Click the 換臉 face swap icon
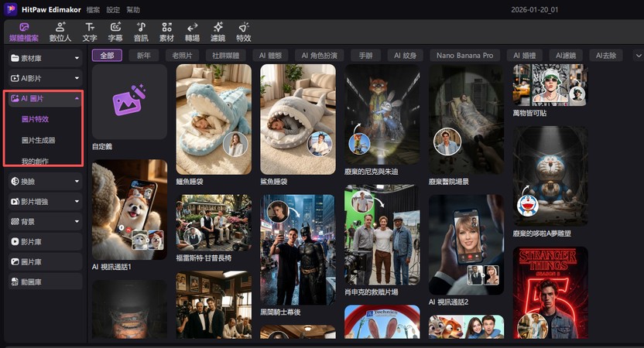The image size is (644, 348). (x=15, y=181)
